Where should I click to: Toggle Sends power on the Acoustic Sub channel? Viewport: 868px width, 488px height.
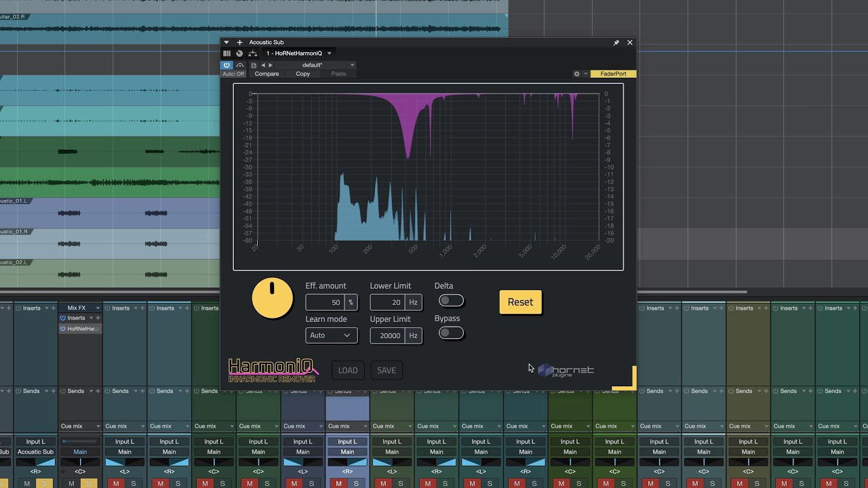pyautogui.click(x=18, y=391)
